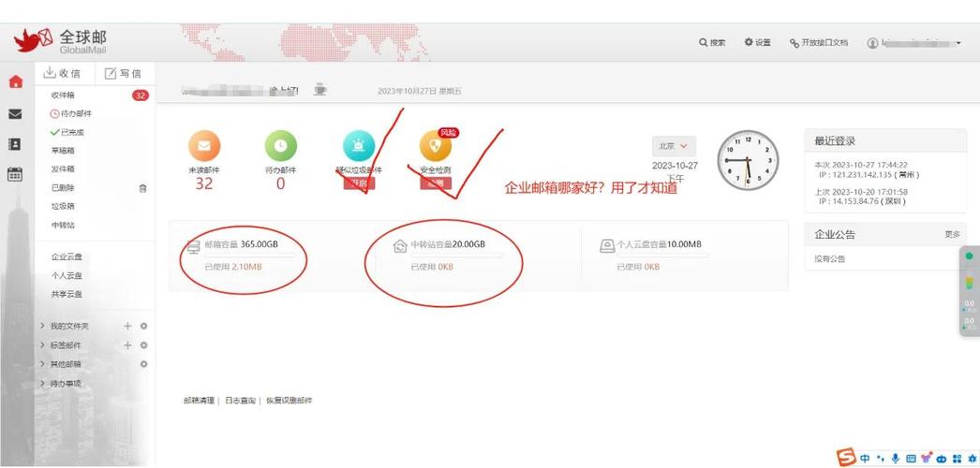Click the orange 未读邮件 envelope icon

click(203, 146)
